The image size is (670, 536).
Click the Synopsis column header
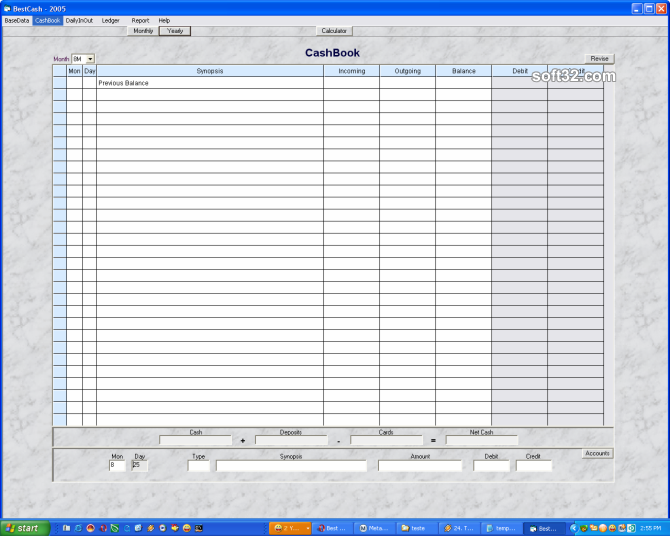(x=210, y=71)
